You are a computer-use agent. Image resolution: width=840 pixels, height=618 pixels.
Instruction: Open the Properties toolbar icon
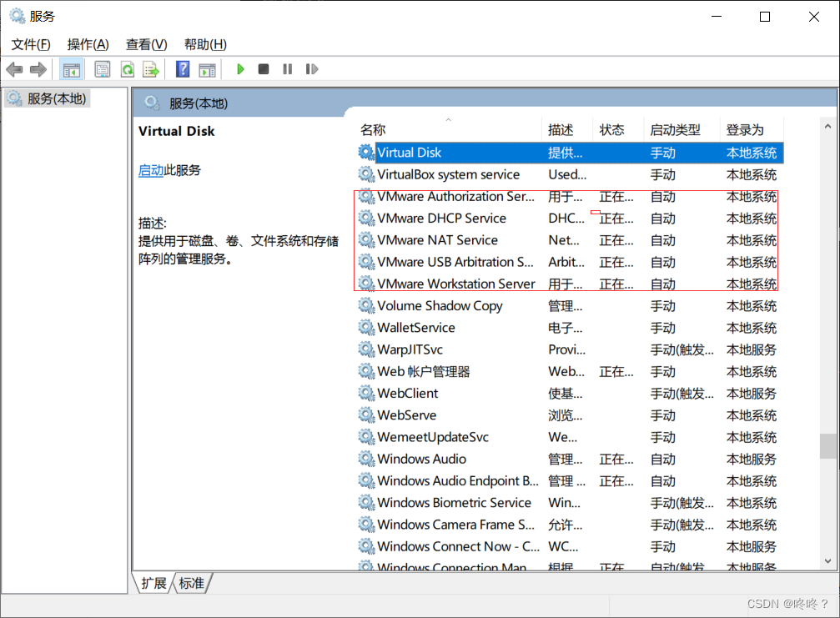(102, 69)
